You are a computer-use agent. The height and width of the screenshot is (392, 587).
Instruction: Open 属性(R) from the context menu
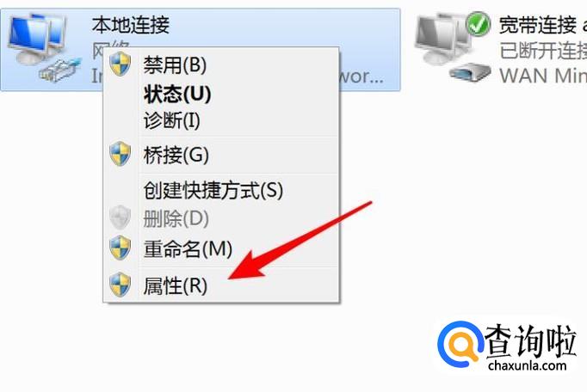221,285
